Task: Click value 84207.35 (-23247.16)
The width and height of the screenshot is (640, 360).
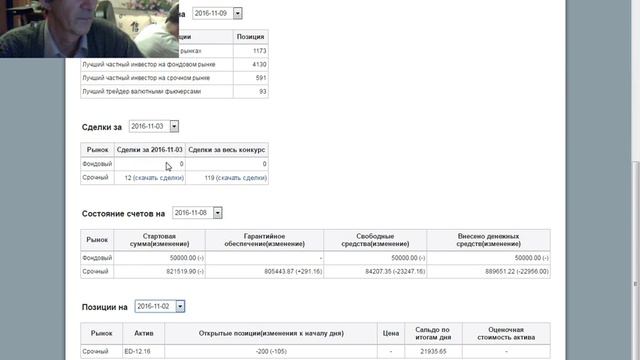Action: tap(395, 271)
